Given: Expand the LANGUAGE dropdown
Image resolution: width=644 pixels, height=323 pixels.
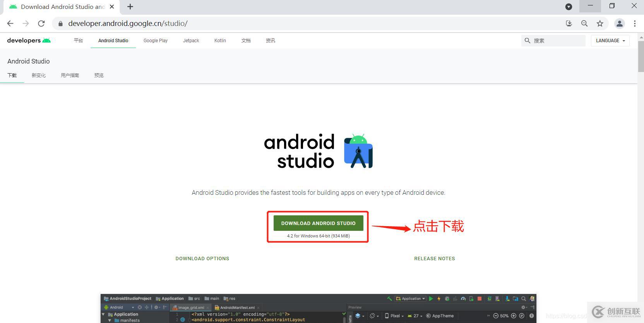Looking at the screenshot, I should click(610, 40).
